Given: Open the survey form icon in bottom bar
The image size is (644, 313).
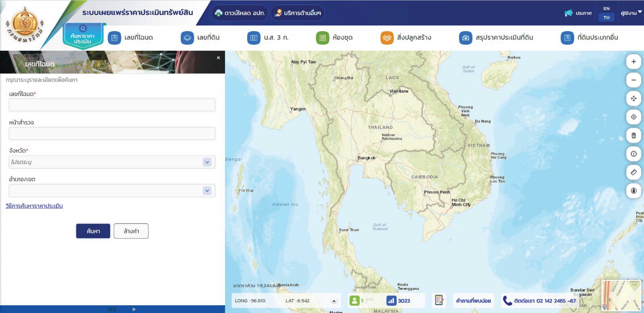Looking at the screenshot, I should coord(439,300).
